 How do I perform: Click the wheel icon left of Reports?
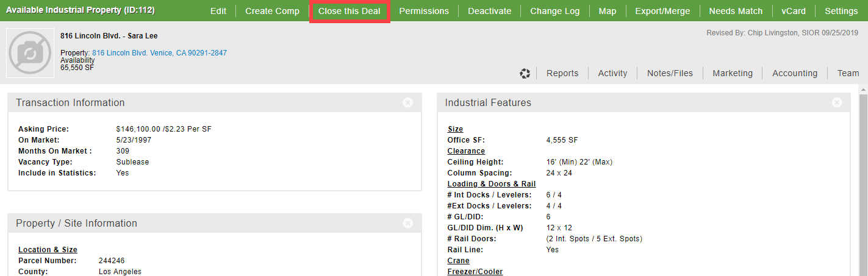[x=525, y=74]
